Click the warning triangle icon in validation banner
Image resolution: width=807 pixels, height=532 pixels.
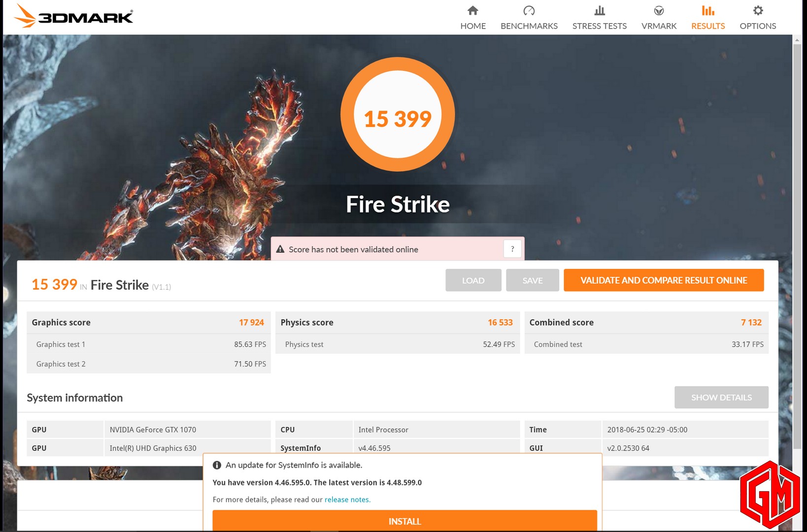[280, 249]
